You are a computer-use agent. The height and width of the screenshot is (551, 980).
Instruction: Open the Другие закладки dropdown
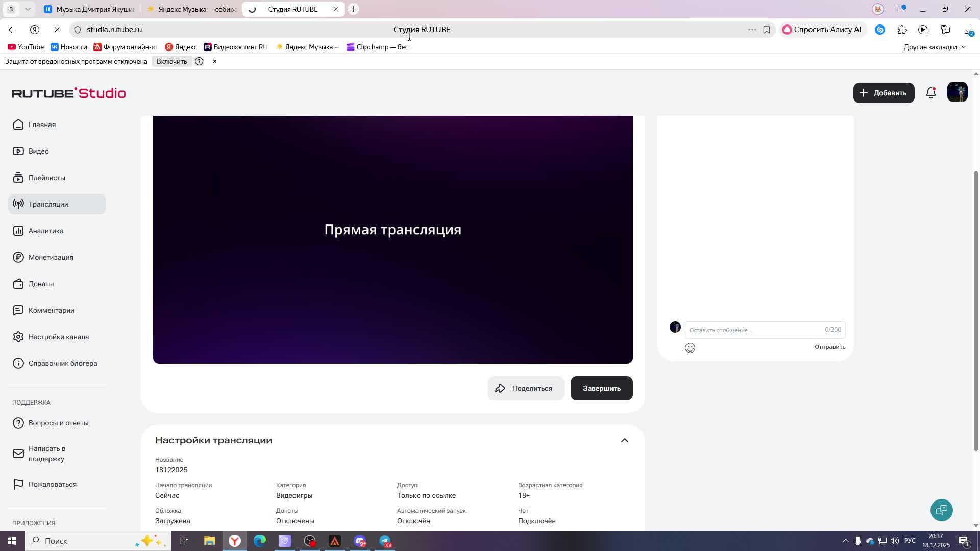point(934,46)
